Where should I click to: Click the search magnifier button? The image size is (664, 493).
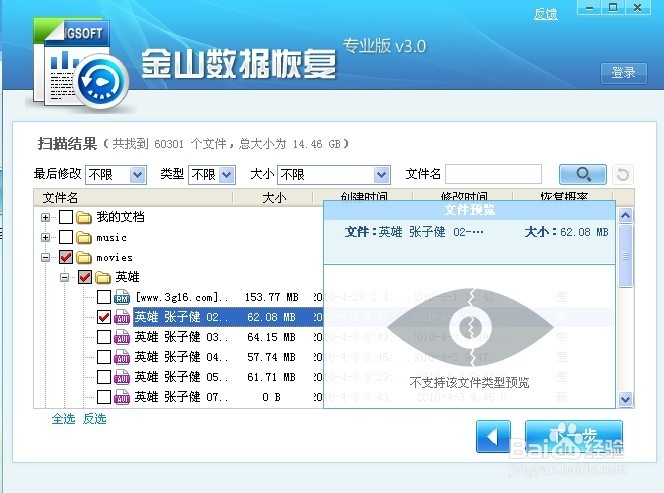click(x=583, y=174)
